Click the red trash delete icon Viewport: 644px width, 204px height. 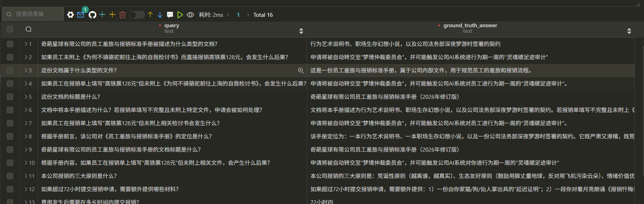click(123, 15)
